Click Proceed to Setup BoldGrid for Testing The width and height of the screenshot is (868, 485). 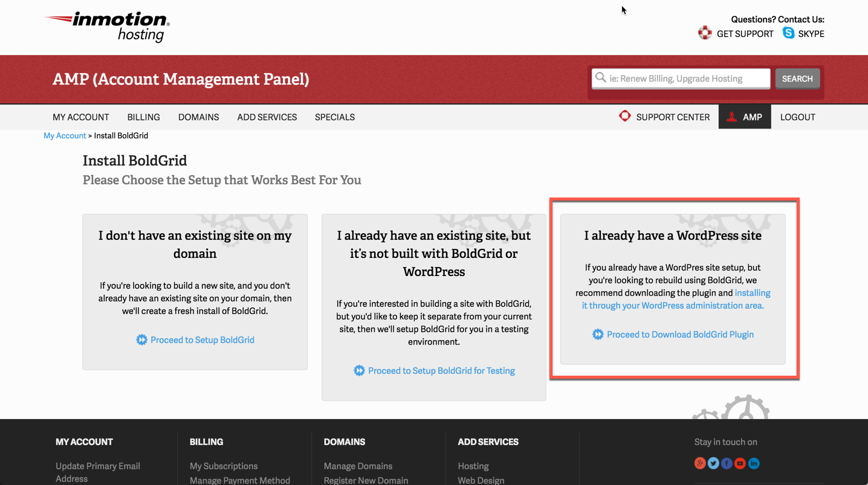(x=441, y=371)
